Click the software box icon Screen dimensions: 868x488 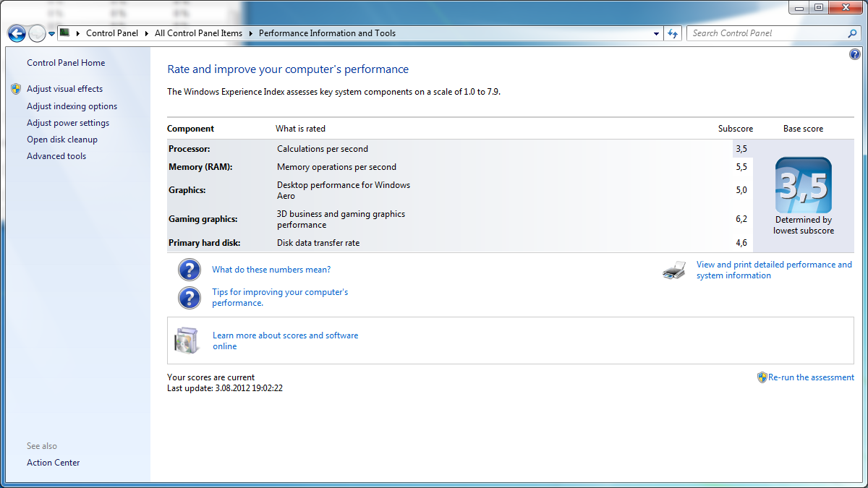[186, 341]
